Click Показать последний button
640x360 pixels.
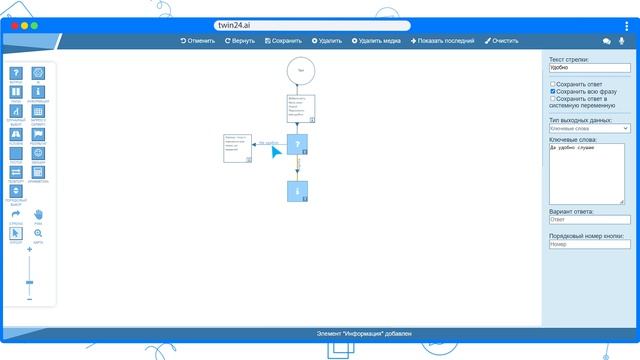(442, 41)
